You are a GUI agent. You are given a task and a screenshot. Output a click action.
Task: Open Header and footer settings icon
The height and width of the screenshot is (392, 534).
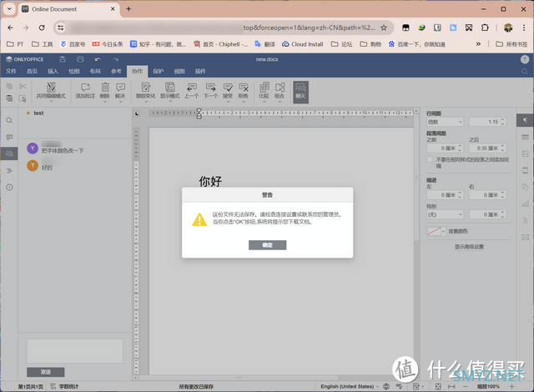pos(525,170)
